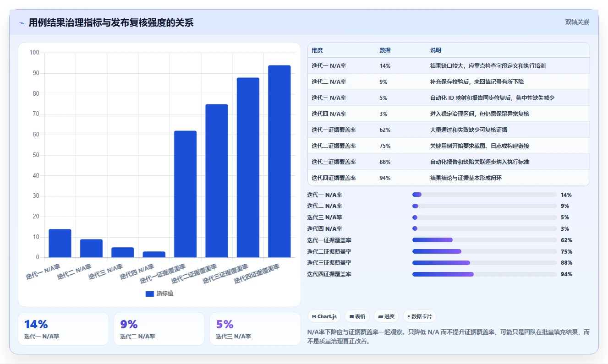Screen dimensions: 608x364
Task: Click the 数据卡片 tag chip
Action: [x=420, y=316]
